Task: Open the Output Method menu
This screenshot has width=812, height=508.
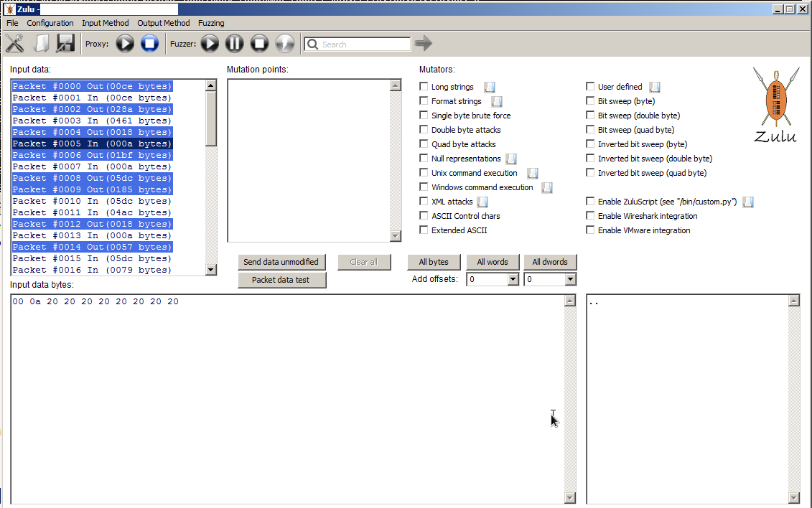Action: [x=164, y=23]
